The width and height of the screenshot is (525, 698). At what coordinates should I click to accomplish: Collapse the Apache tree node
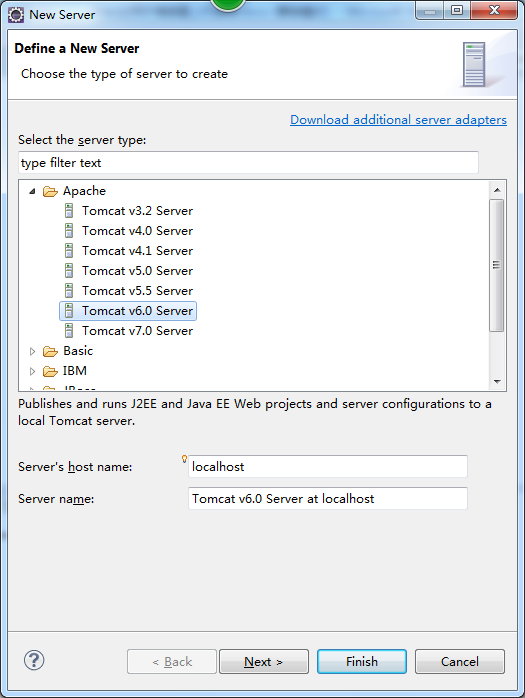(x=32, y=191)
